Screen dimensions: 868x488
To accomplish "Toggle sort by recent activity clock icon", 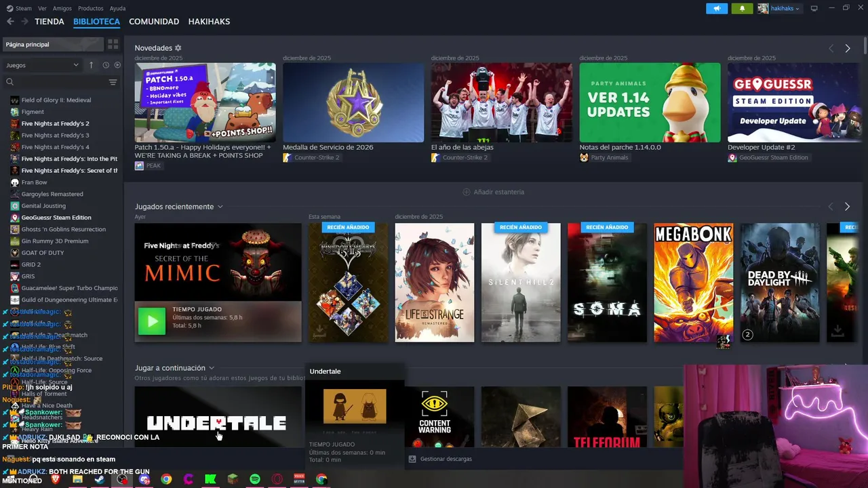I will pyautogui.click(x=106, y=65).
